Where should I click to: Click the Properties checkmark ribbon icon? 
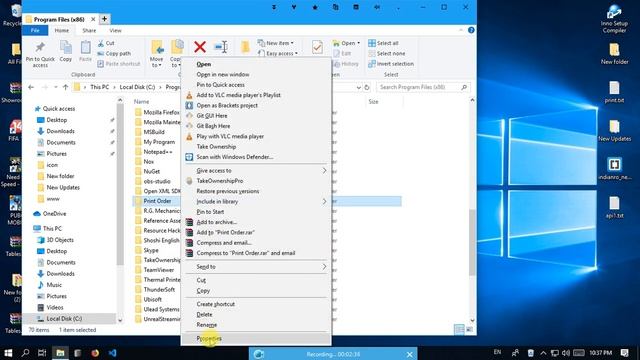[x=317, y=47]
